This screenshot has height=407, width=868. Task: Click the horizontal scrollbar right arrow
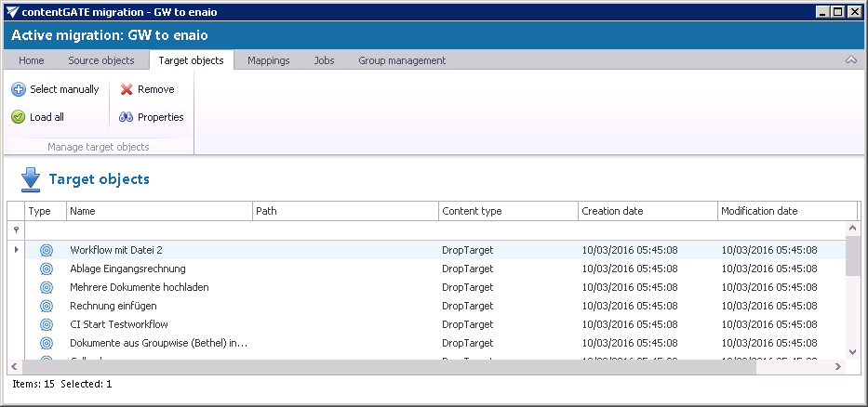(x=838, y=366)
